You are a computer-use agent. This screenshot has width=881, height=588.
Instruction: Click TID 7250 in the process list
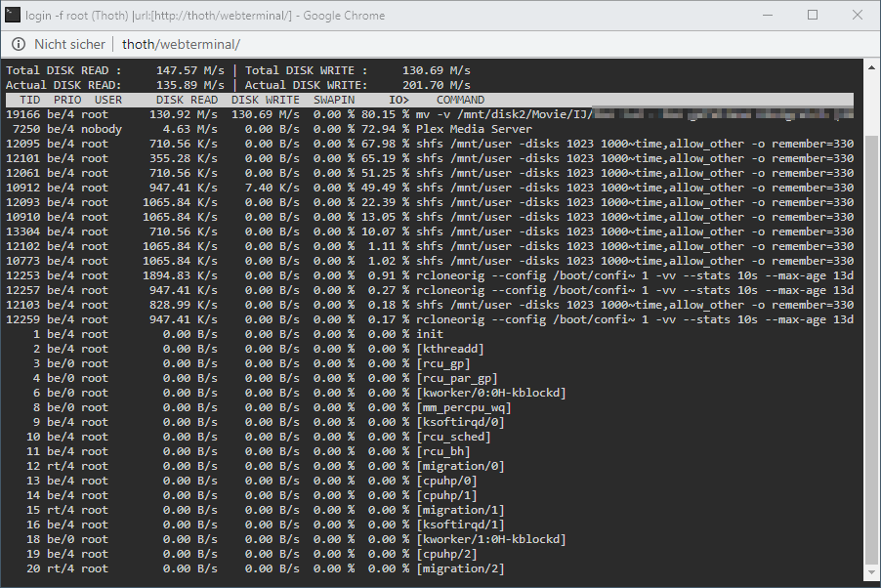pos(26,129)
